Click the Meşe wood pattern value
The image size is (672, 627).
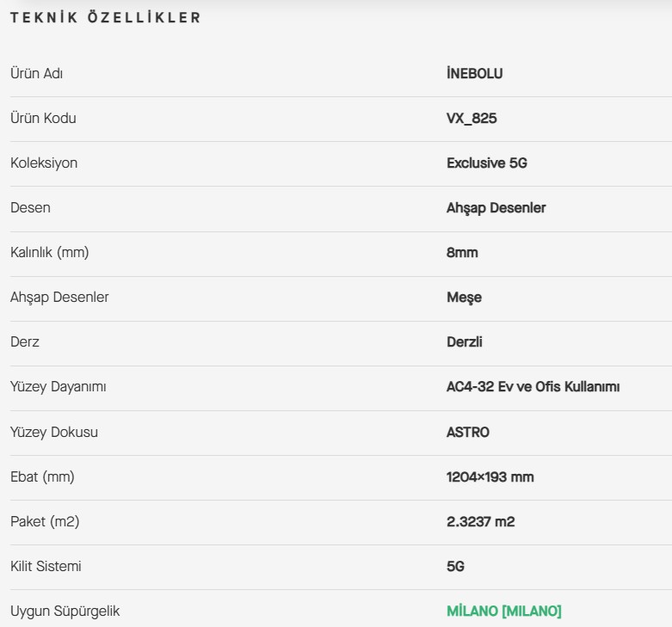tap(464, 298)
